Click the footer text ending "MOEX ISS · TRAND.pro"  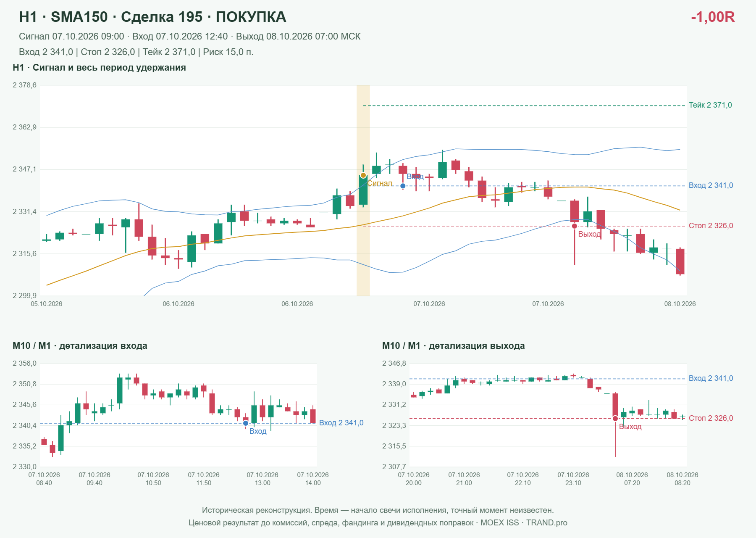click(x=378, y=523)
